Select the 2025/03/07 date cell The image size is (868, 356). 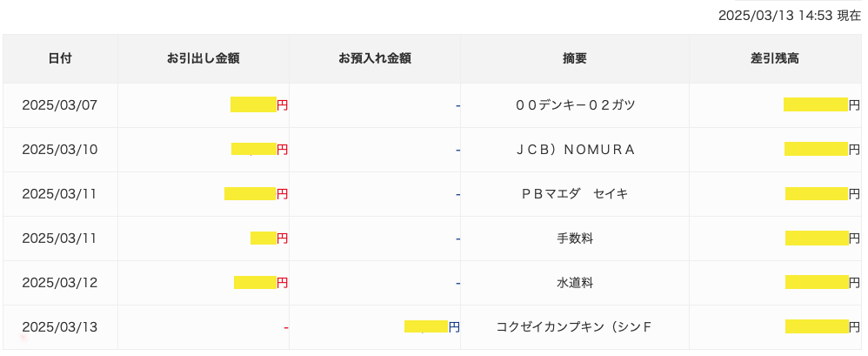[x=60, y=105]
